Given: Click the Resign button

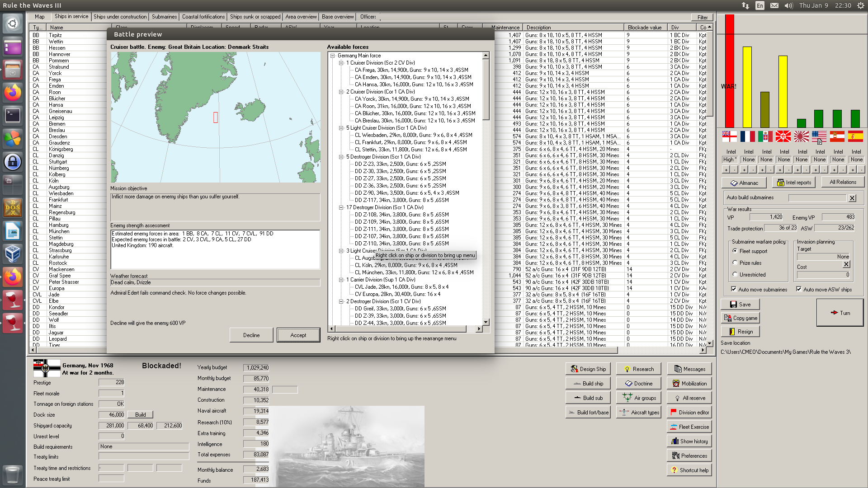Looking at the screenshot, I should pyautogui.click(x=740, y=332).
